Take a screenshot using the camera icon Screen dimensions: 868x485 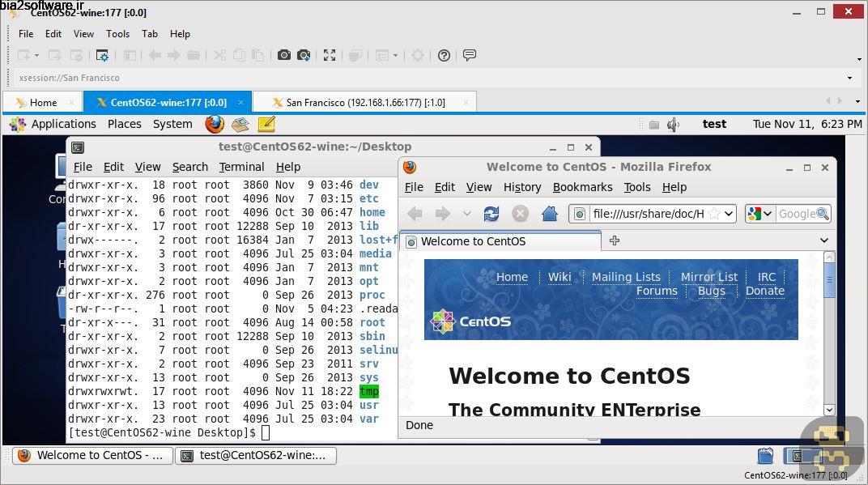click(x=284, y=55)
